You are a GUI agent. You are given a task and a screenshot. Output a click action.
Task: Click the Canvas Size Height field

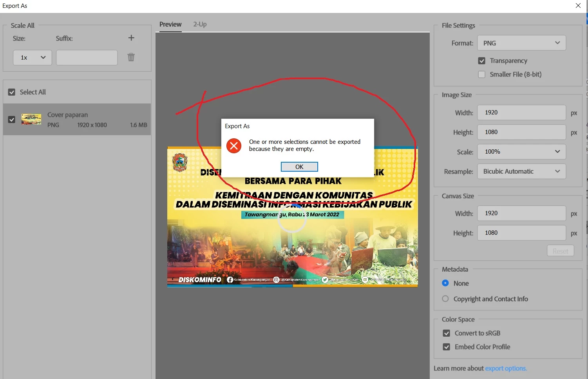(521, 233)
